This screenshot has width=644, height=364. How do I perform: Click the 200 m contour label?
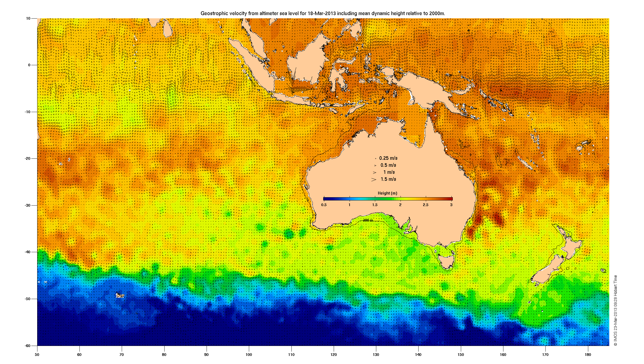tap(368, 220)
